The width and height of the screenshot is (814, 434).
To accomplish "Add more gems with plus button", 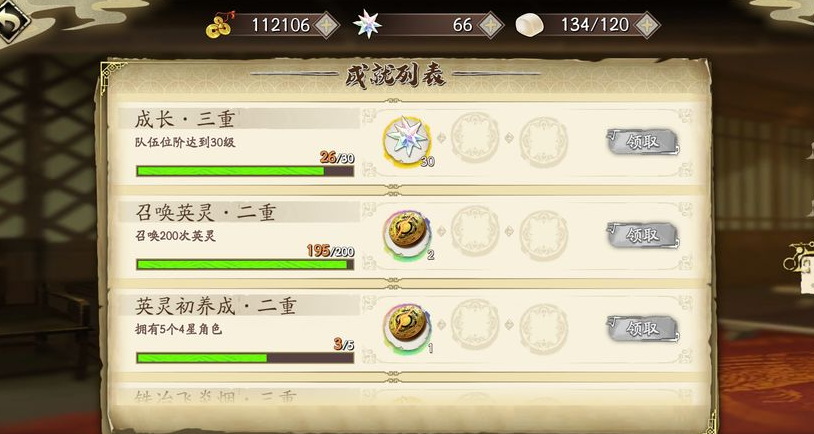I will point(491,24).
